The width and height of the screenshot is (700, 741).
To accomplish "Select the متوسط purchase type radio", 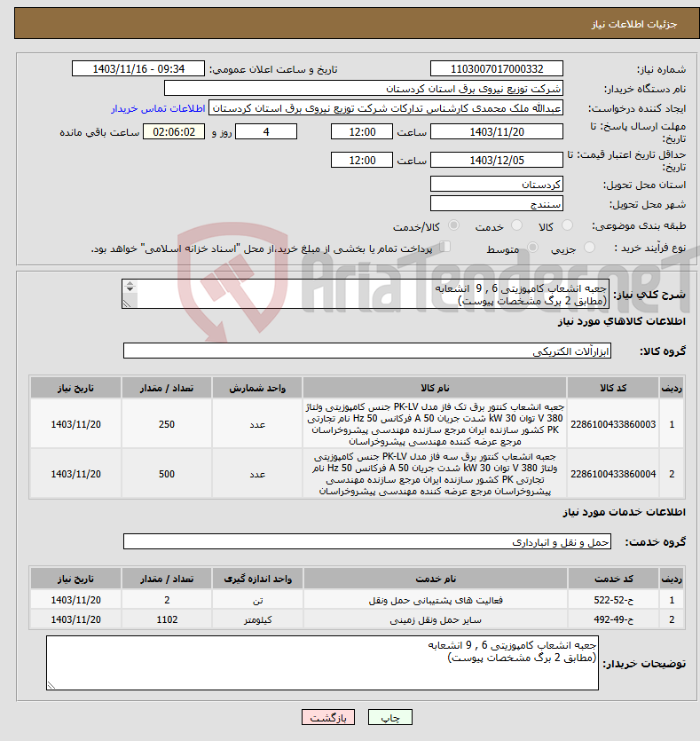I will click(x=532, y=248).
